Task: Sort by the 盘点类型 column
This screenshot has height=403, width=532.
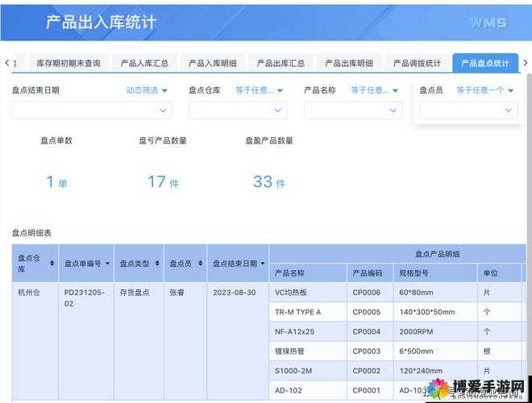Action: pyautogui.click(x=157, y=264)
